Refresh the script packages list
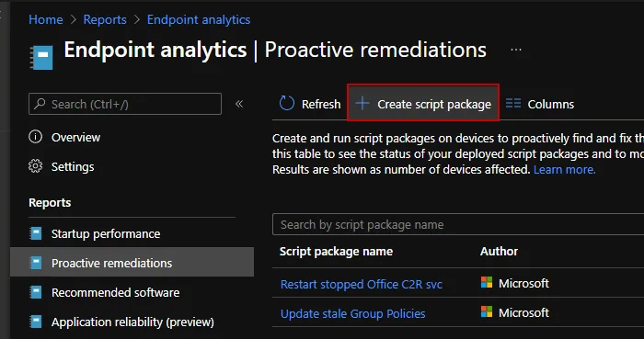Screen dimensions: 644x339 click(x=310, y=104)
